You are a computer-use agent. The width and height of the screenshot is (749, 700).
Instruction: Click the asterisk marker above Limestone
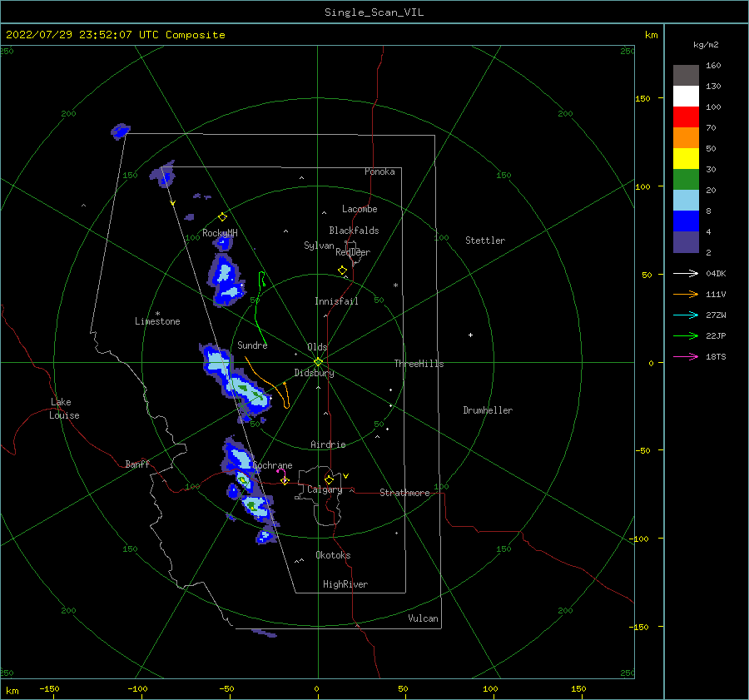(157, 314)
